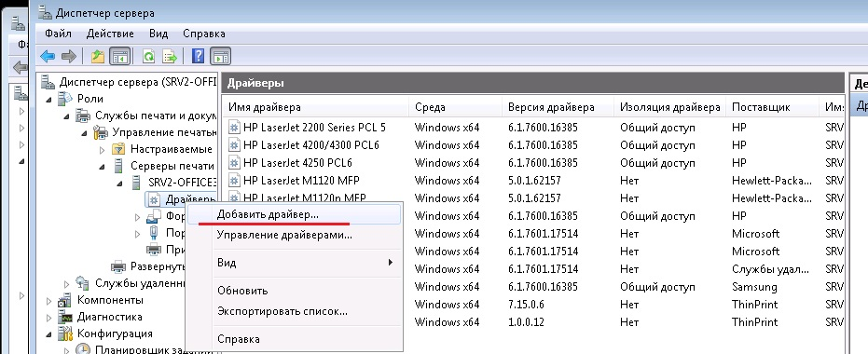Click the Forward arrow toolbar icon
The height and width of the screenshot is (354, 868).
pyautogui.click(x=69, y=56)
